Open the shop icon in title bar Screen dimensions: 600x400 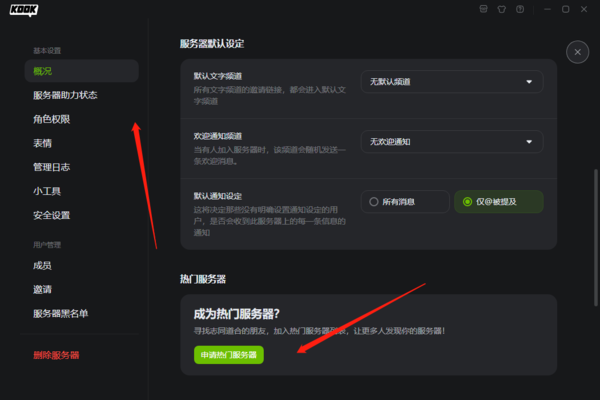(483, 9)
